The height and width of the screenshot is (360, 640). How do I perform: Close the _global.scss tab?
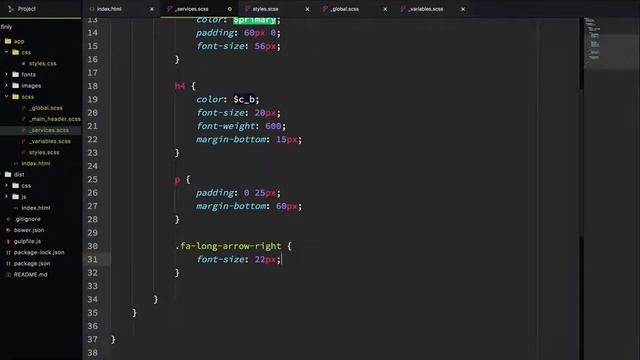(385, 9)
